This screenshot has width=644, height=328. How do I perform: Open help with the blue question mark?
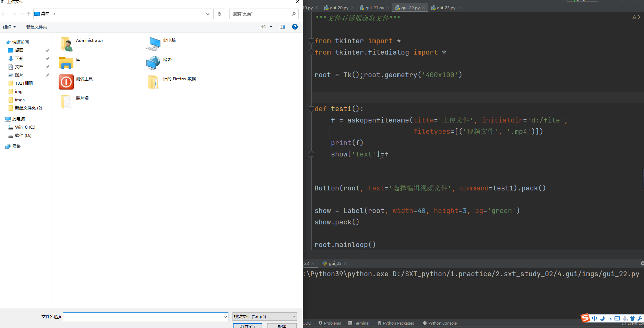tap(295, 27)
